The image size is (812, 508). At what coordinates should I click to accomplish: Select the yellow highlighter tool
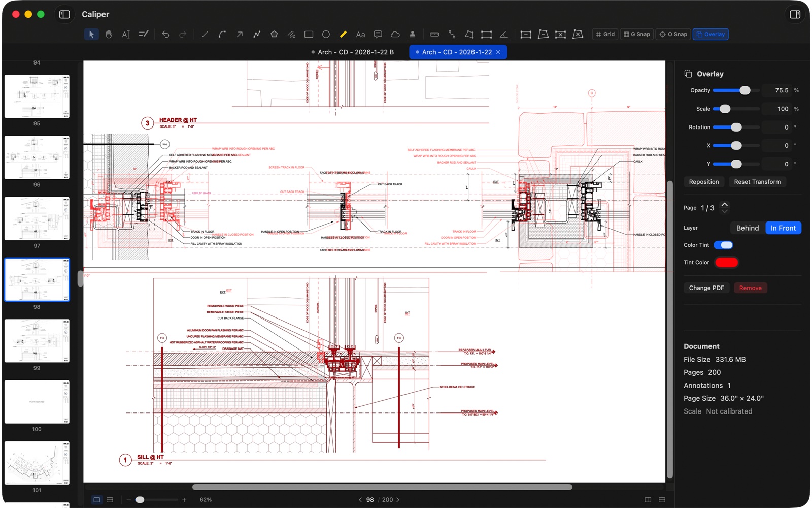tap(343, 35)
